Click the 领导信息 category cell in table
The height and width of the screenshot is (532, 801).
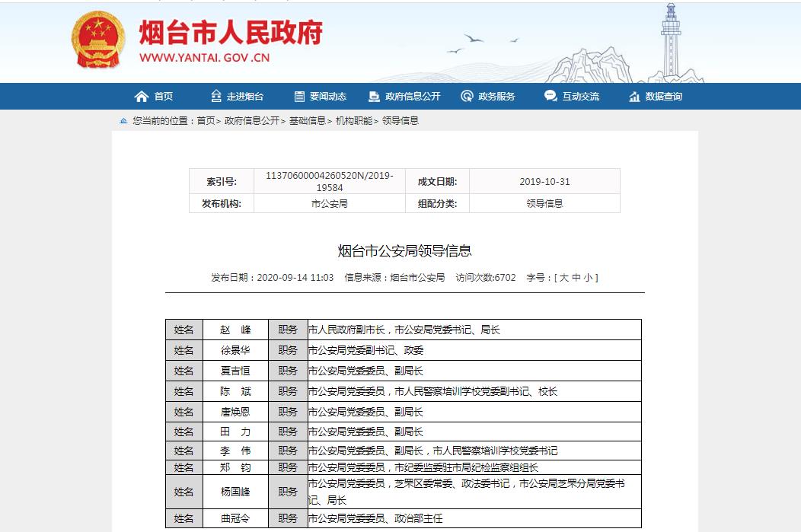pos(544,204)
